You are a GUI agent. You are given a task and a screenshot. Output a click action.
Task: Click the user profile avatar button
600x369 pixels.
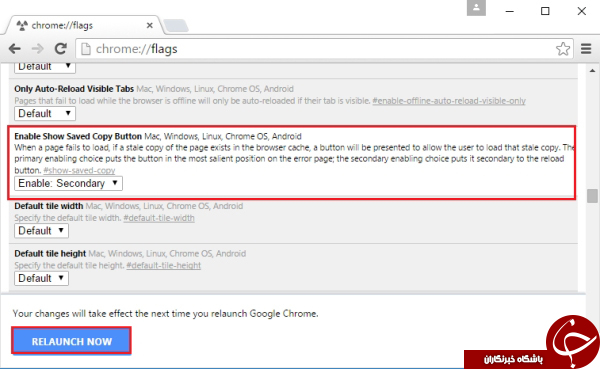(x=476, y=8)
